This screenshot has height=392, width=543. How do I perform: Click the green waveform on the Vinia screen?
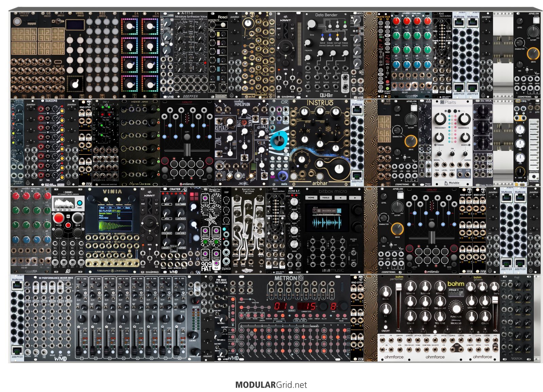115,226
